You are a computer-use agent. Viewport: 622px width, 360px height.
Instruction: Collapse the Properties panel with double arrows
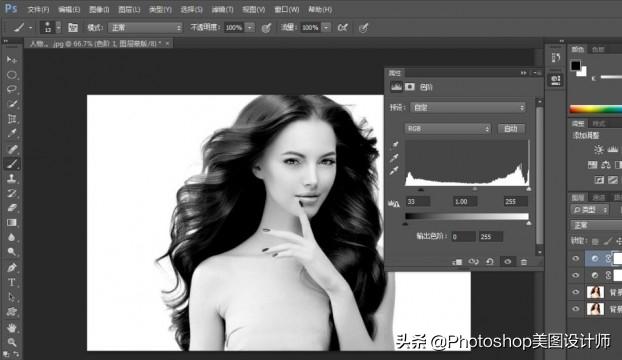(x=524, y=73)
